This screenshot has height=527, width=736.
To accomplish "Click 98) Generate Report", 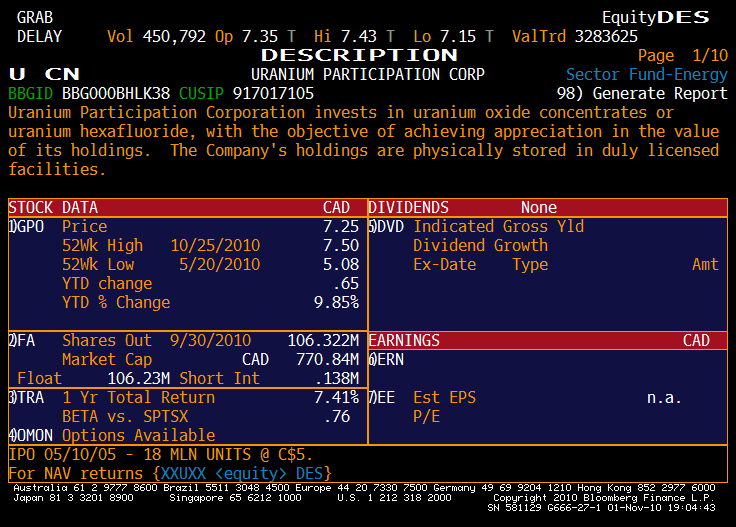I will pos(642,93).
